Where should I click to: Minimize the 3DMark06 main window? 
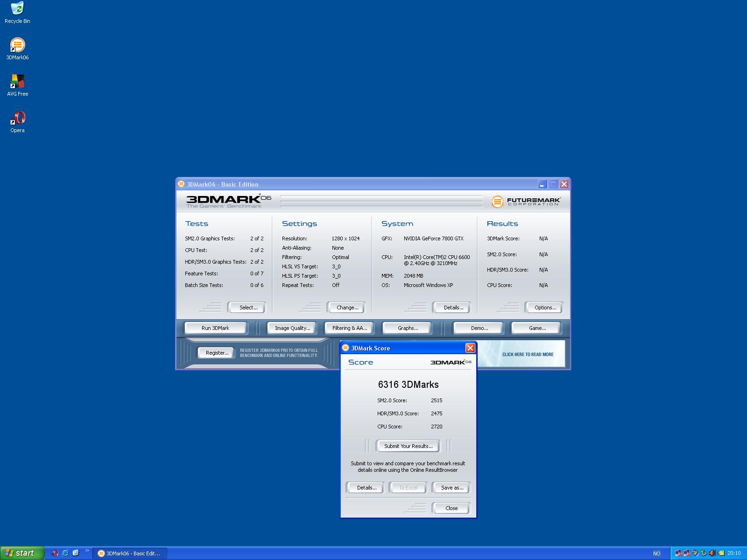542,184
